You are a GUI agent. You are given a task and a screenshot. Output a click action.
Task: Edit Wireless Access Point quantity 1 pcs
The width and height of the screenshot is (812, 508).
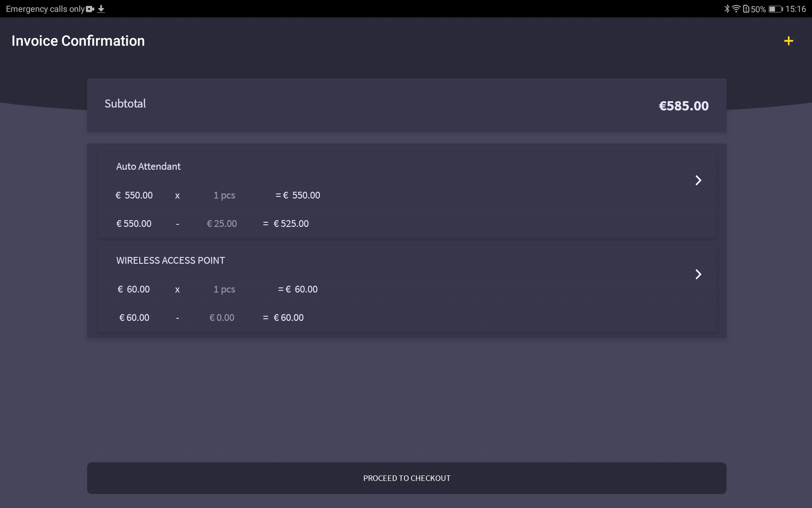224,289
